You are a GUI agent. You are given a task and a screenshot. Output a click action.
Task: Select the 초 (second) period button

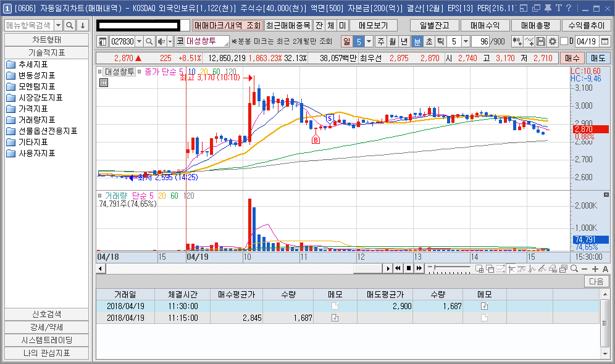click(x=429, y=41)
